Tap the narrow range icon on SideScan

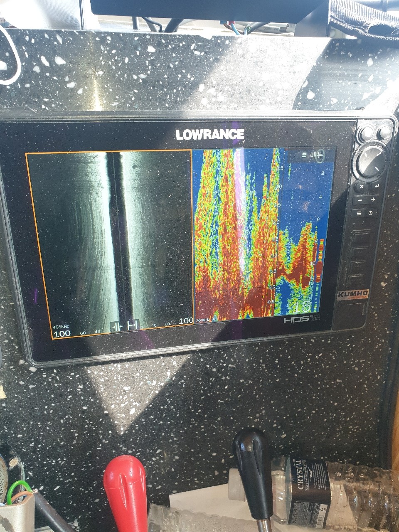pyautogui.click(x=116, y=326)
